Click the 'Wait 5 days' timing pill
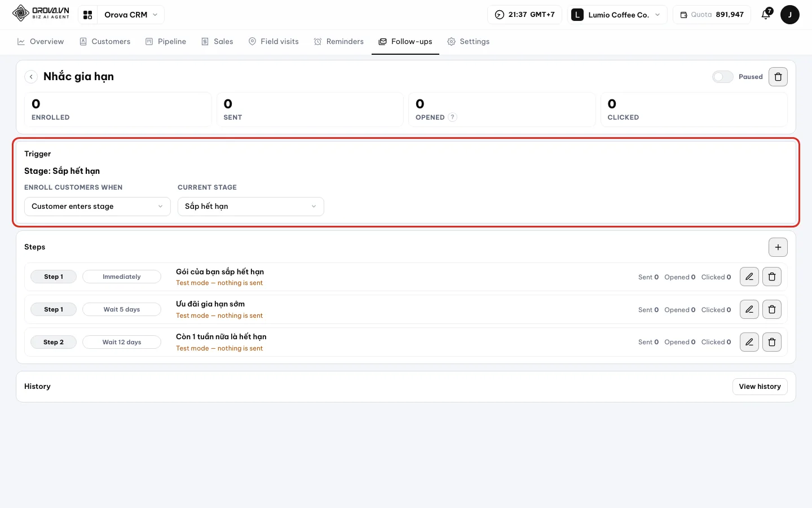The image size is (812, 508). pos(122,309)
